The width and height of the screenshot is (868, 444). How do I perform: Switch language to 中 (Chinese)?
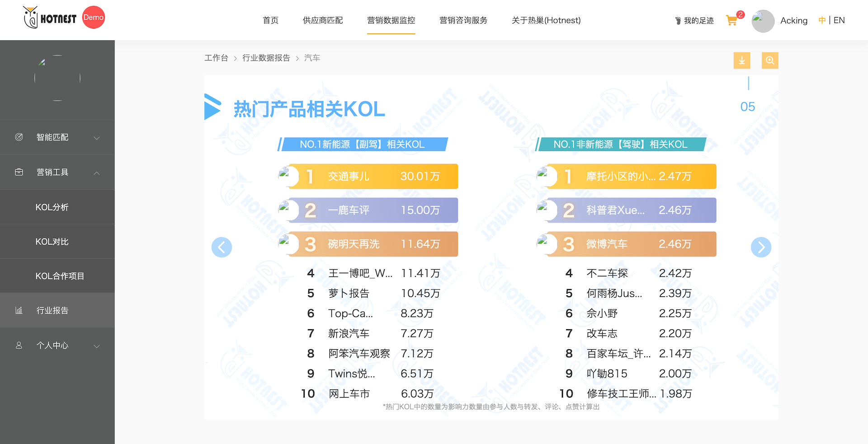pos(821,20)
